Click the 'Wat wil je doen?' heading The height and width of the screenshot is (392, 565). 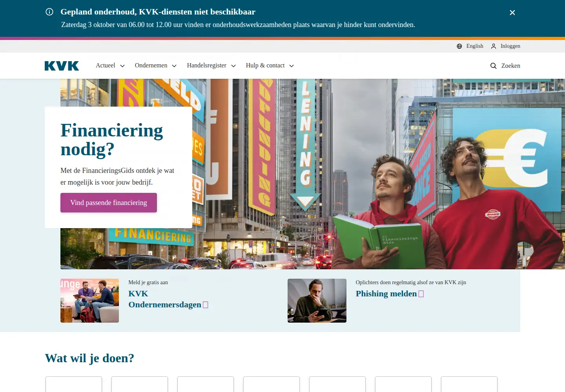click(89, 358)
